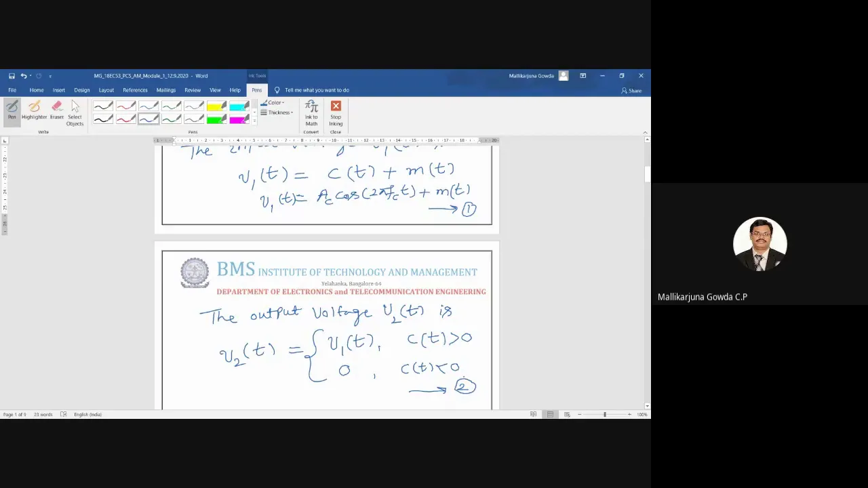The image size is (868, 488).
Task: Choose the cyan highlighter pen
Action: [239, 106]
